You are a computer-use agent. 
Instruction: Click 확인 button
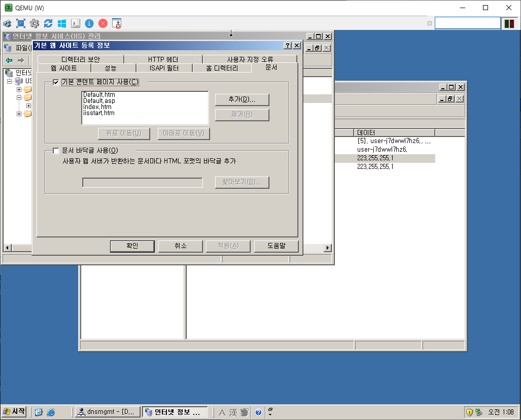(x=132, y=246)
